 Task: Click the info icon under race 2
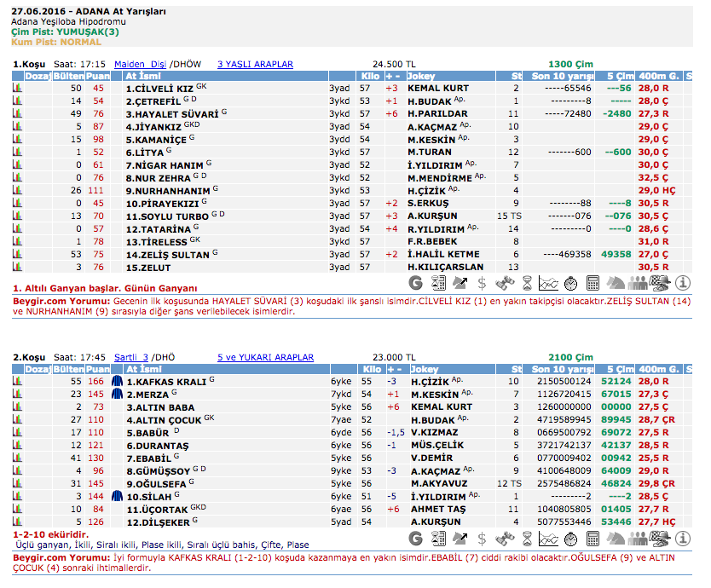click(683, 538)
